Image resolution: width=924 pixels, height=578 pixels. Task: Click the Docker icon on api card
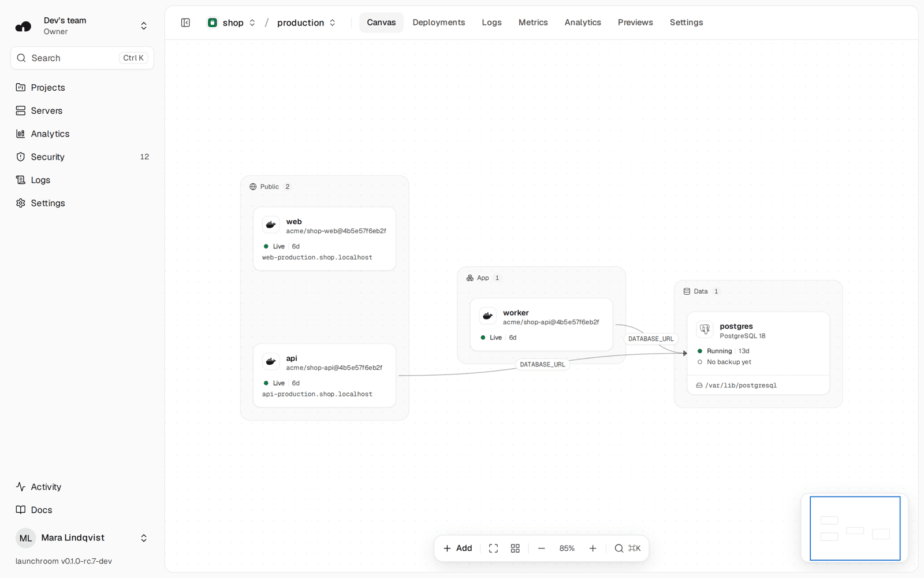point(271,362)
